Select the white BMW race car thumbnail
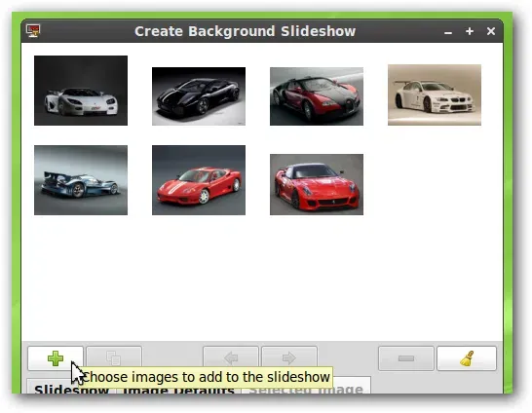 [435, 94]
